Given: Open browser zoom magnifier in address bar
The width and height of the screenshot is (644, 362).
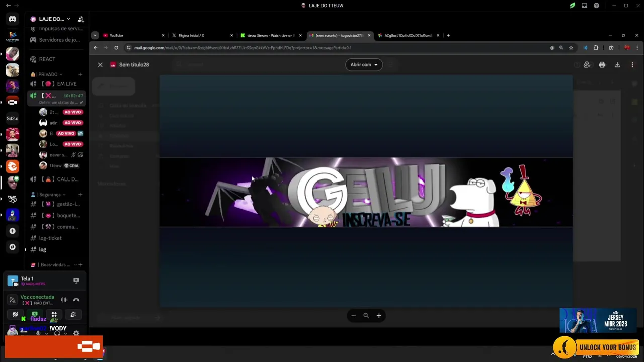Looking at the screenshot, I should [x=561, y=48].
